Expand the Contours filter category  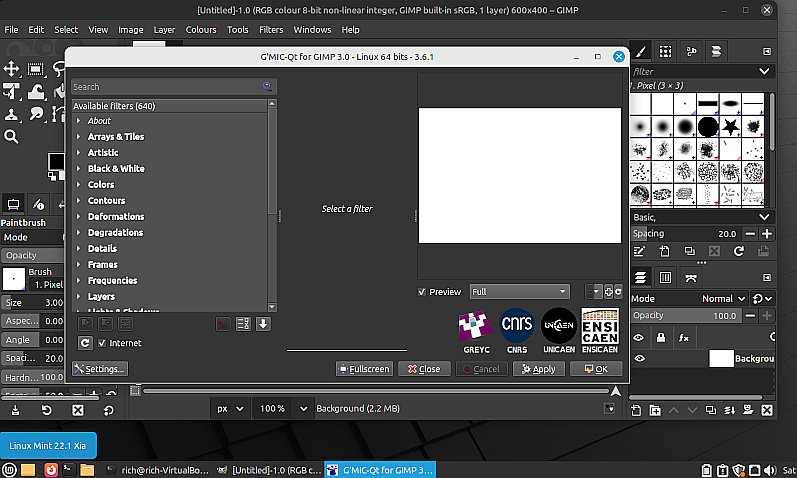point(78,200)
